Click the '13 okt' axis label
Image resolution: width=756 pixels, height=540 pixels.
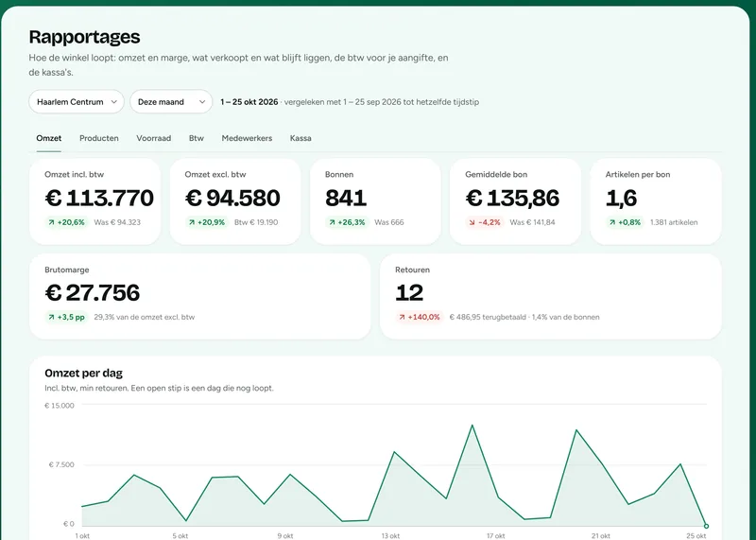click(x=390, y=535)
